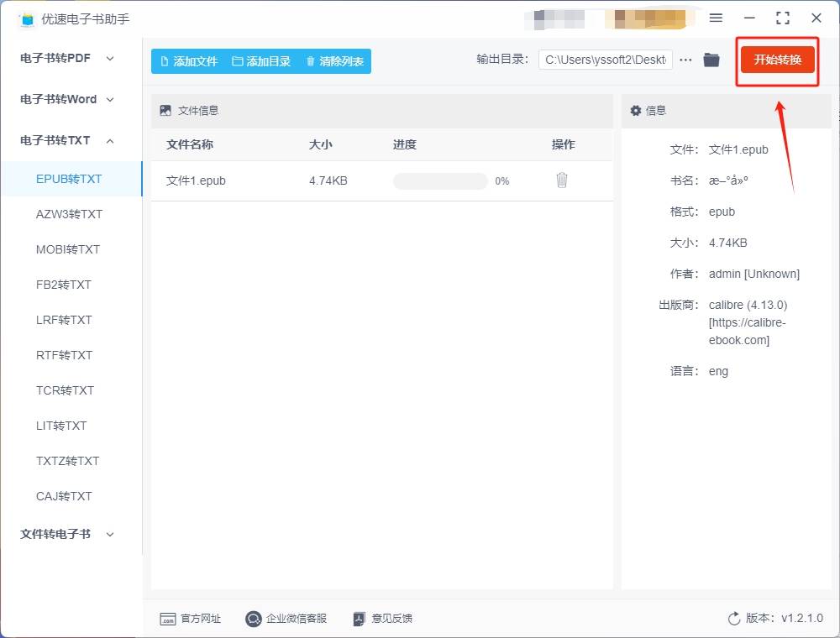The width and height of the screenshot is (840, 638).
Task: Select TCR转TXT in the sidebar
Action: click(65, 390)
